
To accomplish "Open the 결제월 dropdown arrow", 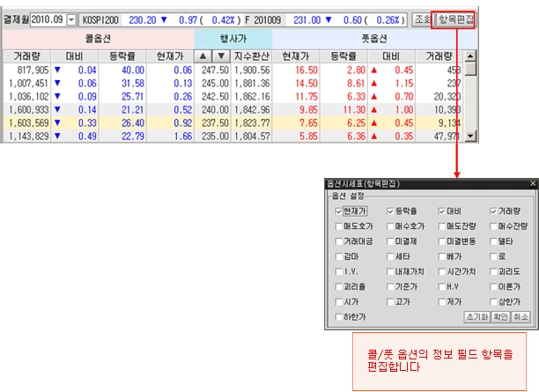I will (x=71, y=18).
